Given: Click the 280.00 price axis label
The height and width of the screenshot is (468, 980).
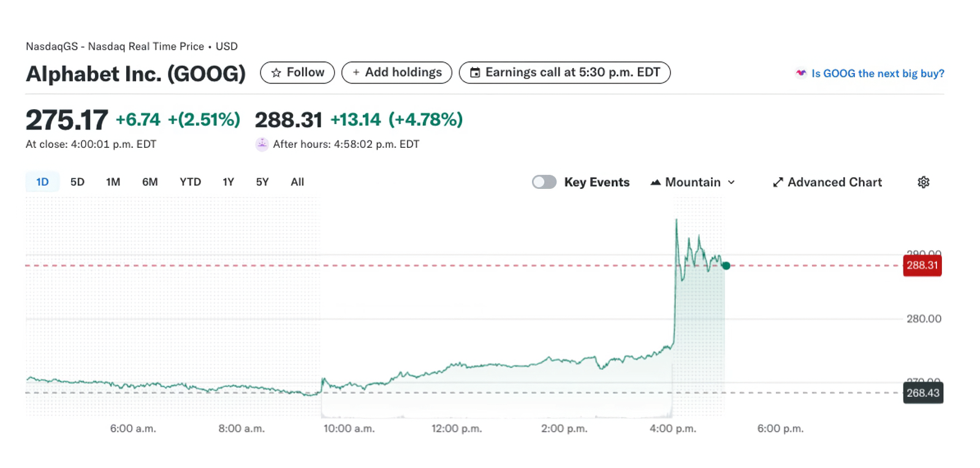Looking at the screenshot, I should tap(924, 319).
